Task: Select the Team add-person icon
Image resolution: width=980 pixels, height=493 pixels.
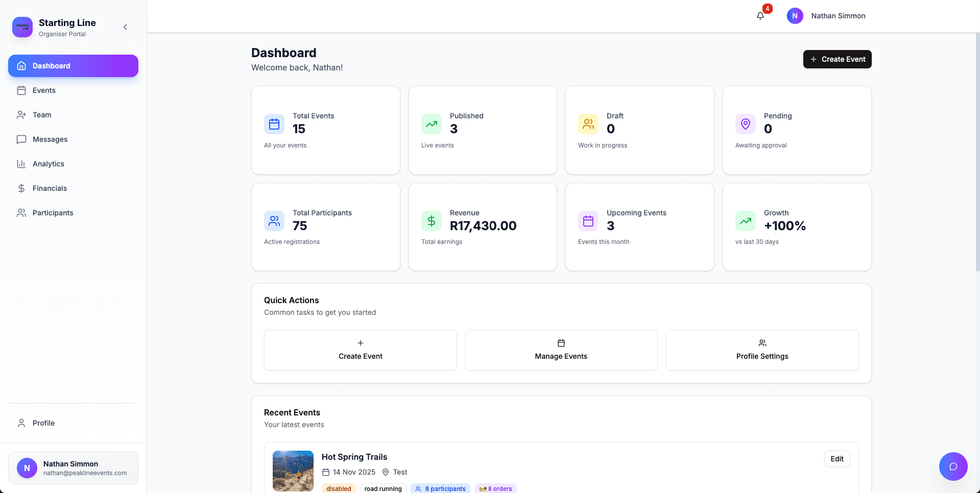Action: tap(21, 115)
